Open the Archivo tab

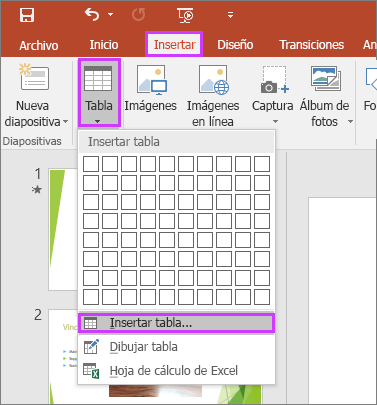click(39, 45)
